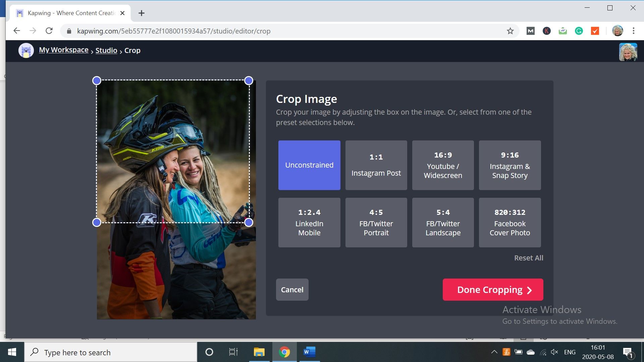Click the top-left crop corner handle
Screen dimensions: 644x362
coord(97,80)
